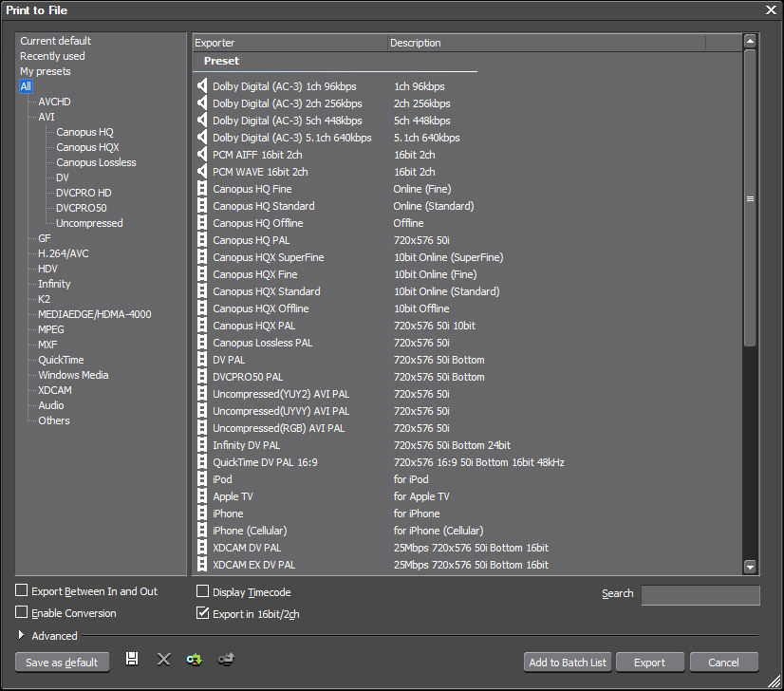
Task: Select Canopus HQX PAL preset row
Action: point(468,326)
